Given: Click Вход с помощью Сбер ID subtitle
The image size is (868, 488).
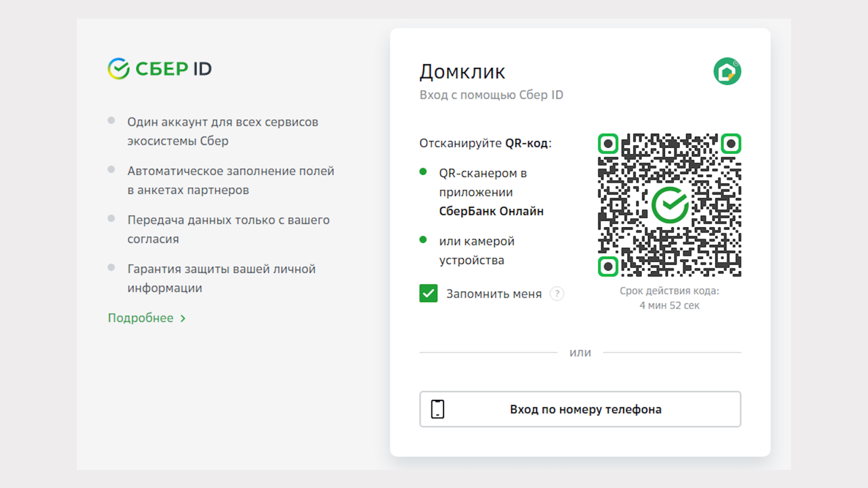Looking at the screenshot, I should pyautogui.click(x=491, y=95).
